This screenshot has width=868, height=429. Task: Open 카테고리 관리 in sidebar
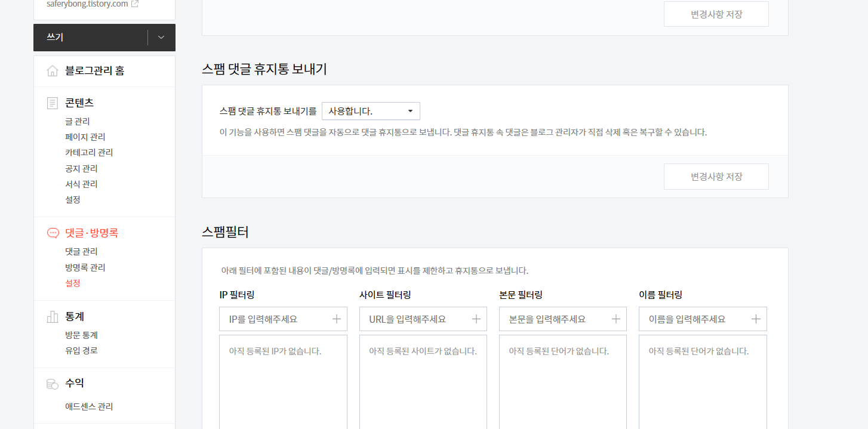point(89,152)
